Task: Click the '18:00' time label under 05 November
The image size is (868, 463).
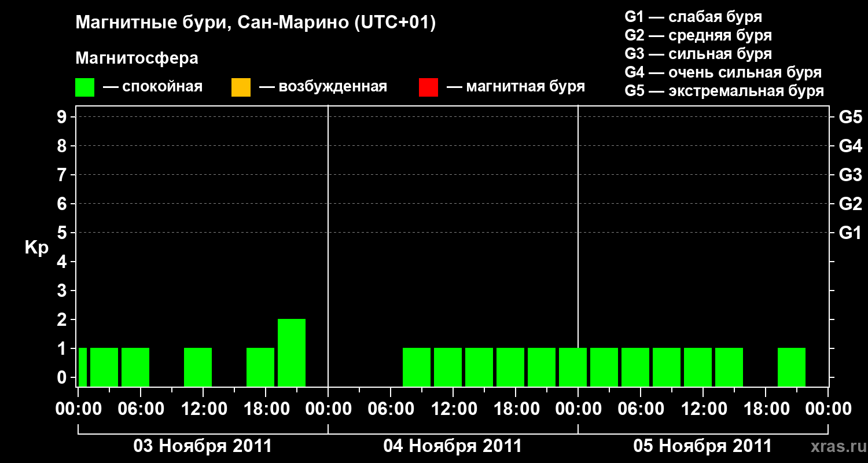Action: pos(766,409)
